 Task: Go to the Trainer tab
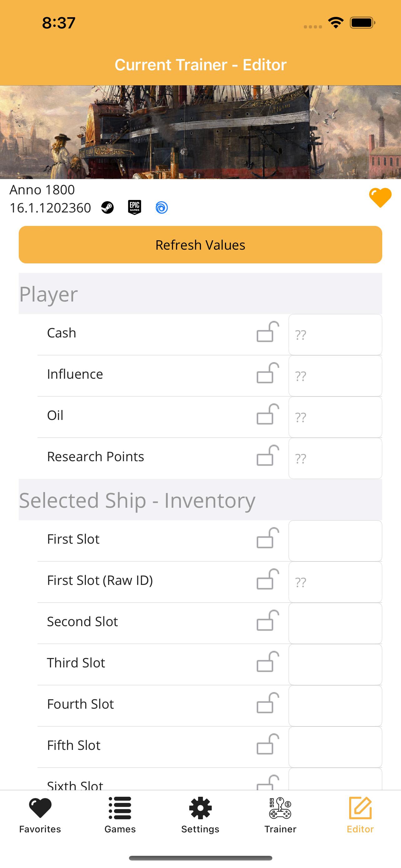point(280,815)
